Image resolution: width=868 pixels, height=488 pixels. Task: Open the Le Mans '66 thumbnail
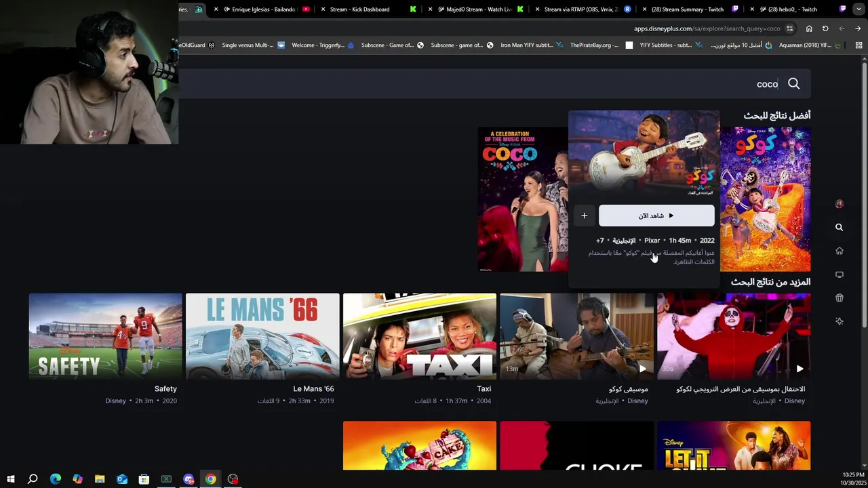(x=262, y=336)
